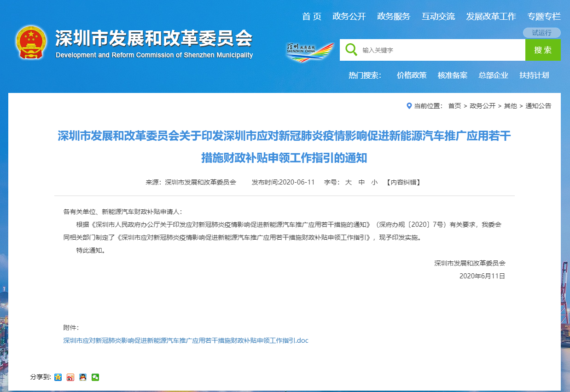Share via the QQ penguin icon
This screenshot has width=570, height=392.
[x=83, y=377]
